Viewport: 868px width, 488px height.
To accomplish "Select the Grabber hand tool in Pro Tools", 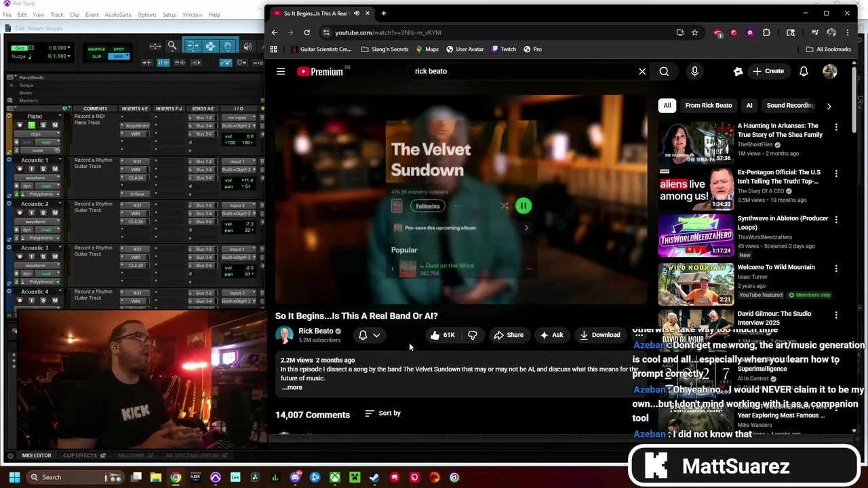I will point(228,46).
